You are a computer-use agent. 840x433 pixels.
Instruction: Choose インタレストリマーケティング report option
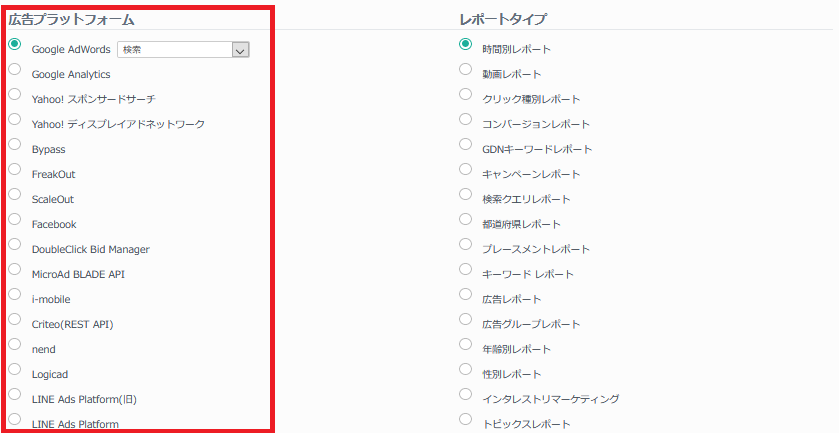466,394
